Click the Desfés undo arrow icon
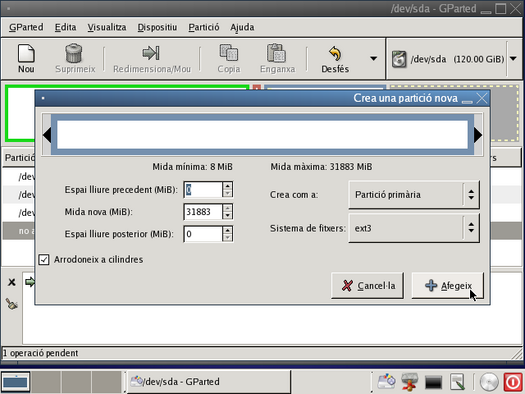Image resolution: width=525 pixels, height=394 pixels. (335, 53)
